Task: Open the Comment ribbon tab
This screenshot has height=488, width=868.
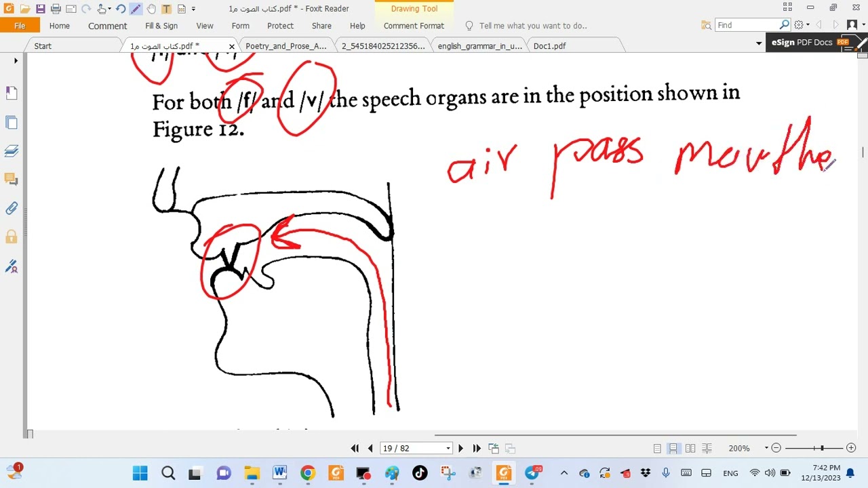Action: pos(107,26)
